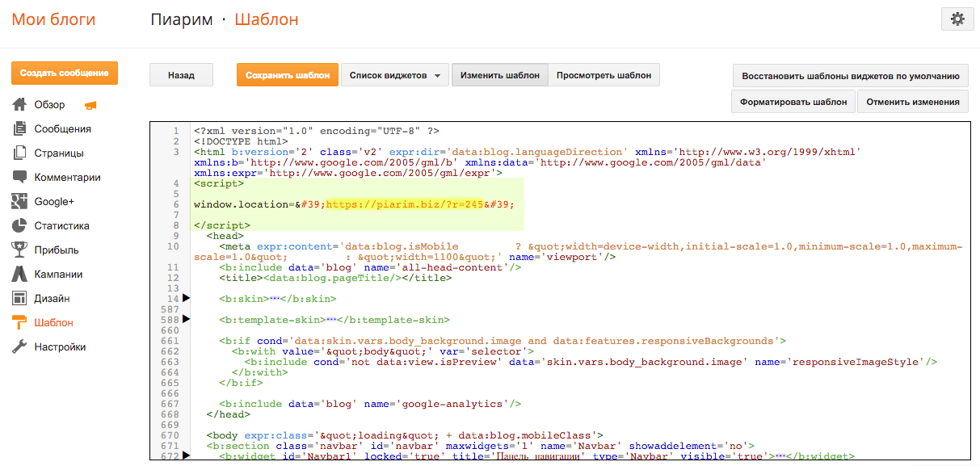This screenshot has height=466, width=980.
Task: Click the orange megaphone icon beside Обзор
Action: pyautogui.click(x=90, y=105)
